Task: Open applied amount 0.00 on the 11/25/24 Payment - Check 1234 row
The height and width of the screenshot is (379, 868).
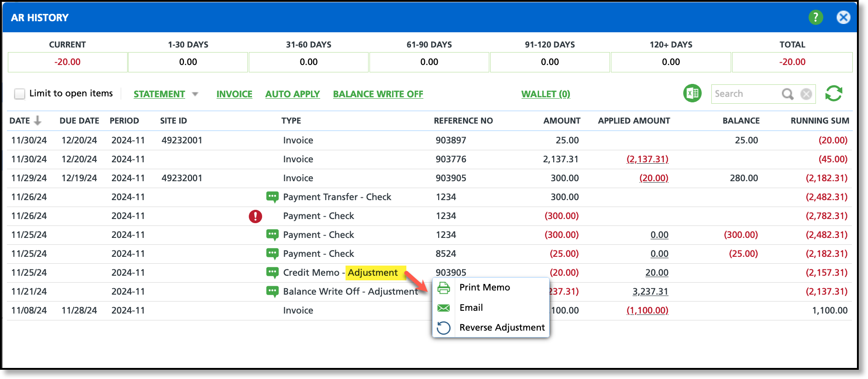Action: pos(659,235)
